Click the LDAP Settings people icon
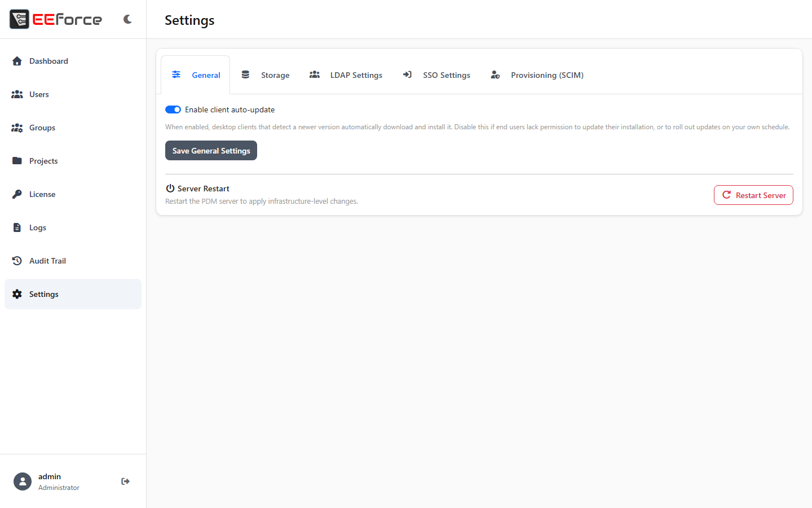Viewport: 812px width, 508px height. coord(315,75)
